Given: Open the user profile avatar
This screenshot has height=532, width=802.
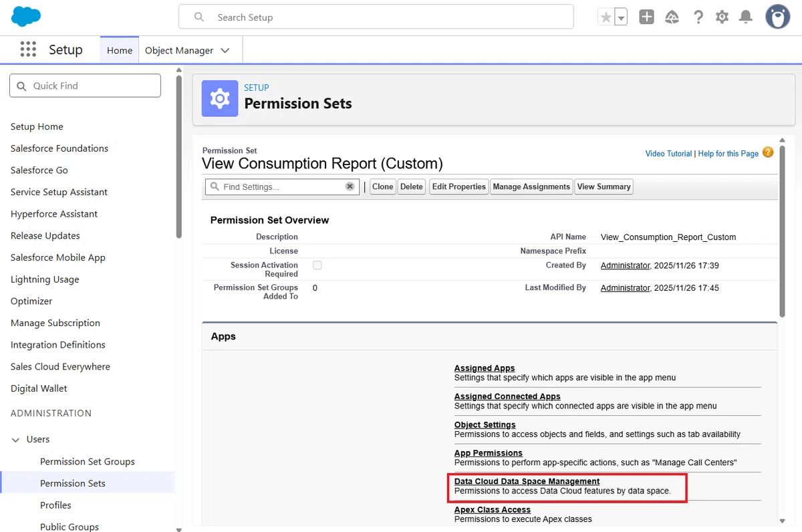Looking at the screenshot, I should coord(777,17).
